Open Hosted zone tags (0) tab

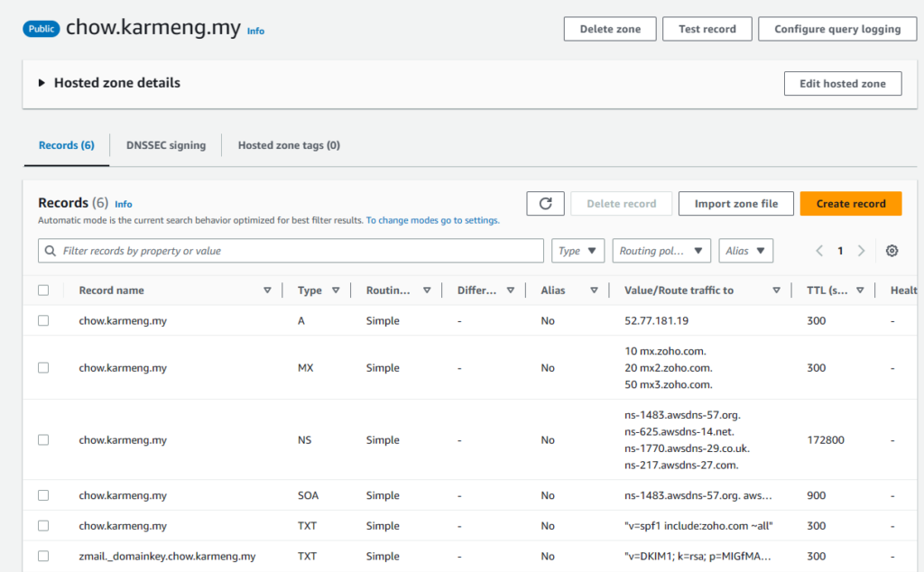tap(289, 145)
